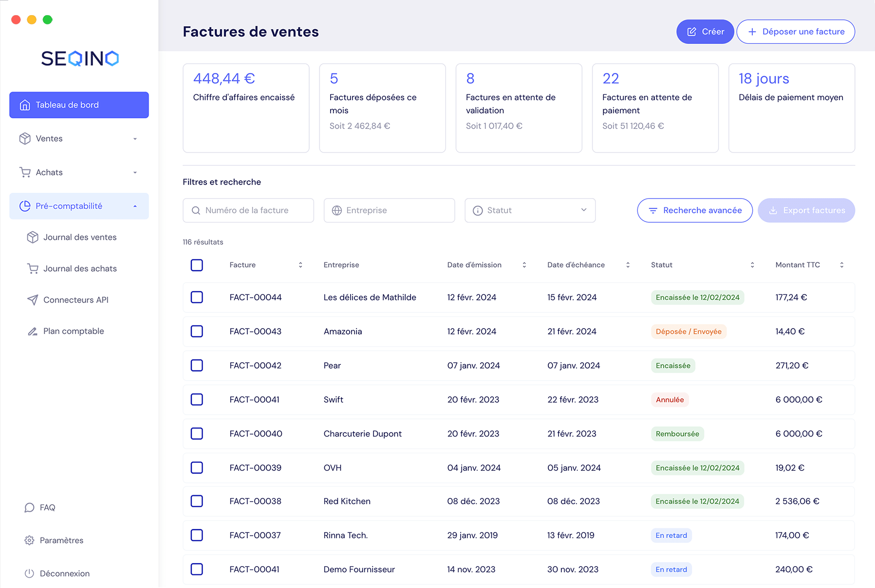This screenshot has height=588, width=875.
Task: Expand the Ventes sidebar section
Action: (79, 139)
